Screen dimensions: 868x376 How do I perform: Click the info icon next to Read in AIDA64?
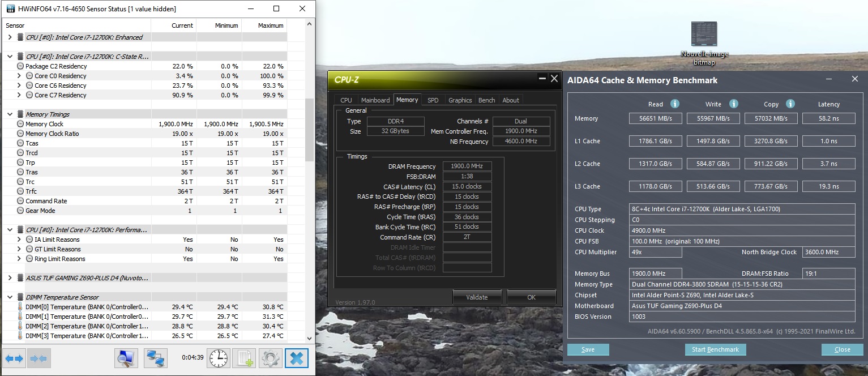(674, 104)
